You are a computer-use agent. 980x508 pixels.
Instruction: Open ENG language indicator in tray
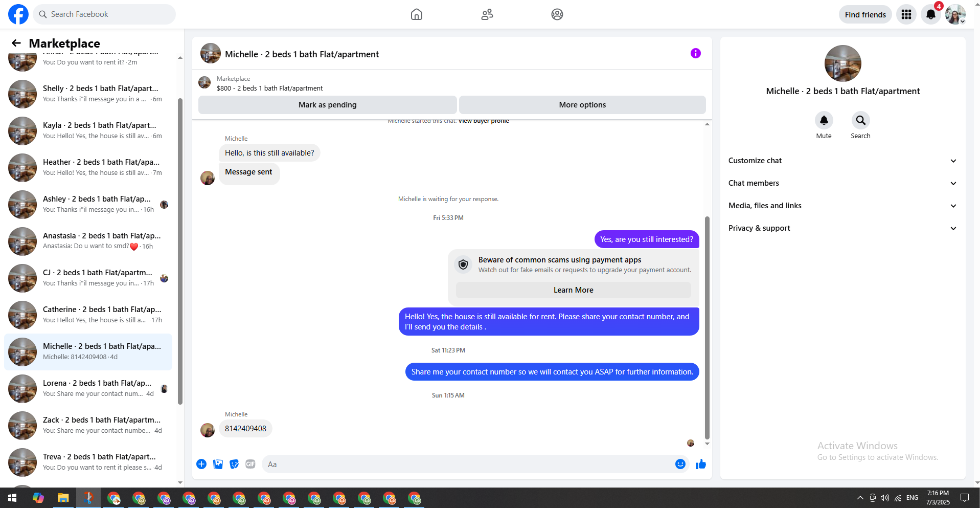913,498
